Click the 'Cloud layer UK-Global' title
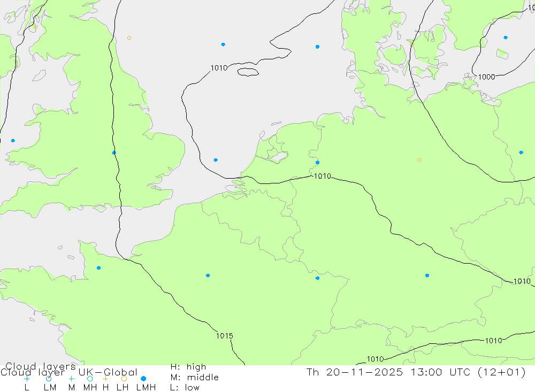This screenshot has width=535, height=392. tap(69, 372)
